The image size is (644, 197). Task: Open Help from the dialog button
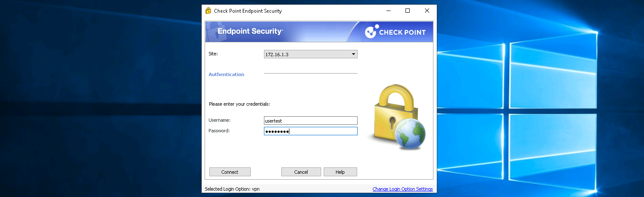click(340, 172)
